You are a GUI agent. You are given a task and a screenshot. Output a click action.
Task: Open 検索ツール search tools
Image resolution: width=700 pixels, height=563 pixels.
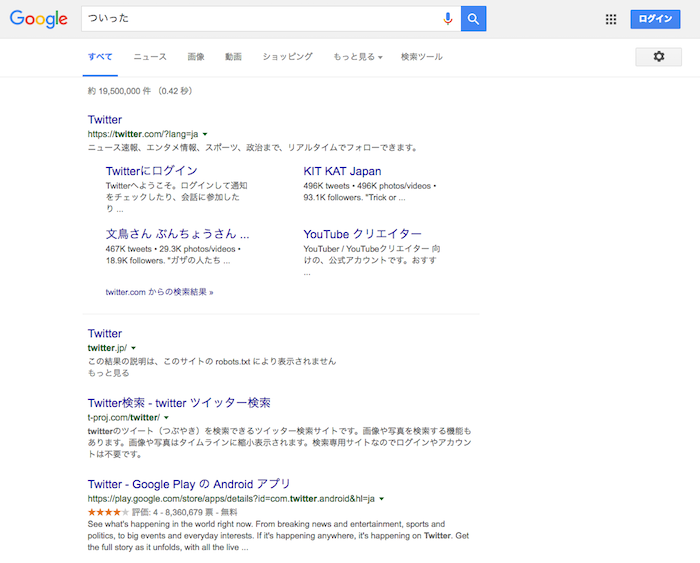click(421, 57)
